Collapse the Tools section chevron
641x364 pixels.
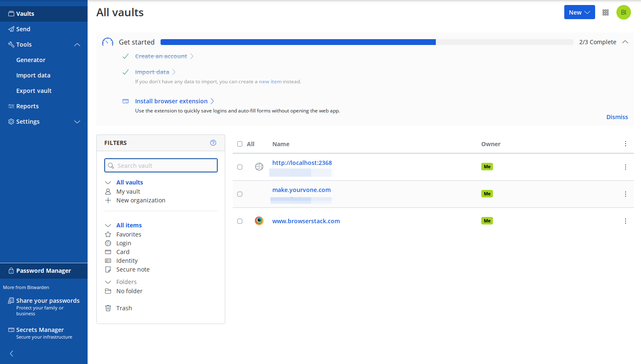click(x=77, y=45)
